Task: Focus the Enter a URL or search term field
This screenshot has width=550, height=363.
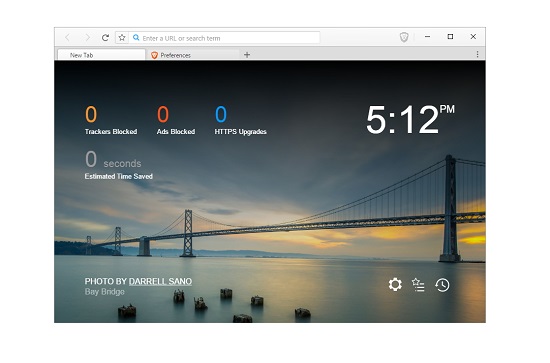Action: pyautogui.click(x=224, y=38)
